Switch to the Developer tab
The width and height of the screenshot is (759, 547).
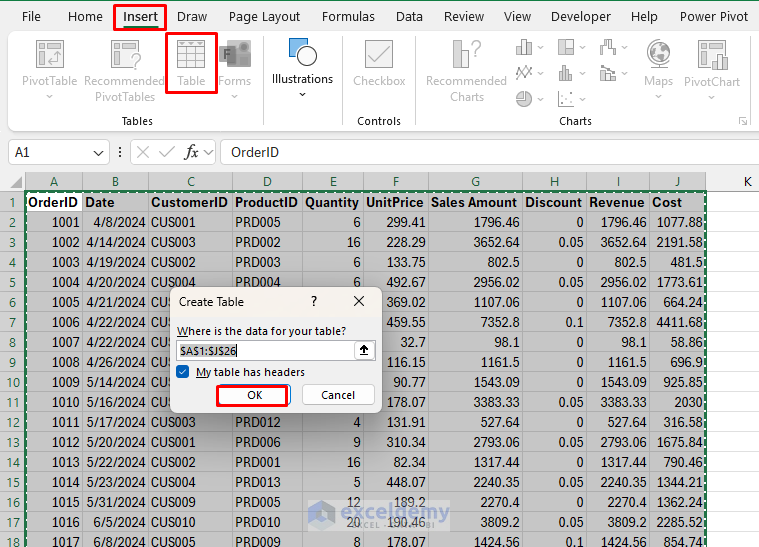click(580, 16)
